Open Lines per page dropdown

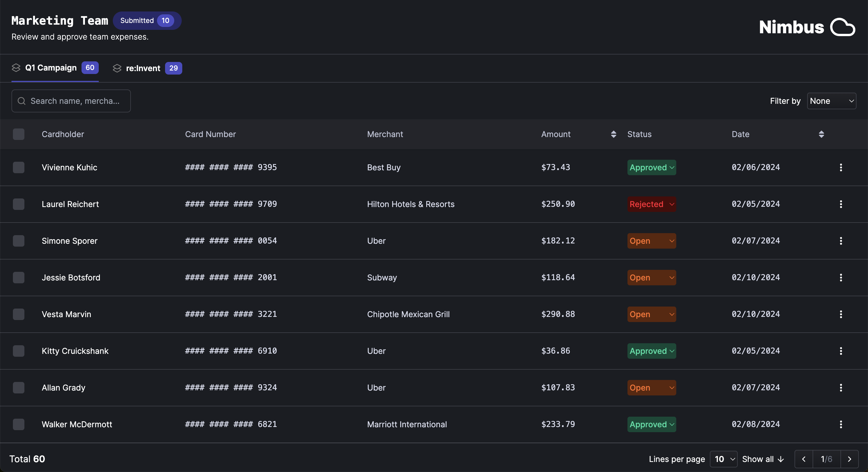point(723,459)
